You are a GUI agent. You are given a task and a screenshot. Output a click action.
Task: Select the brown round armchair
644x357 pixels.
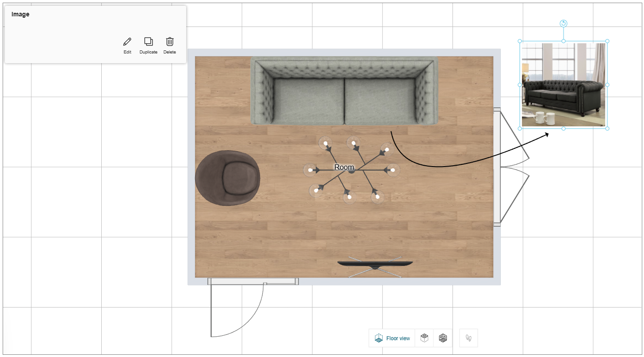(x=228, y=178)
